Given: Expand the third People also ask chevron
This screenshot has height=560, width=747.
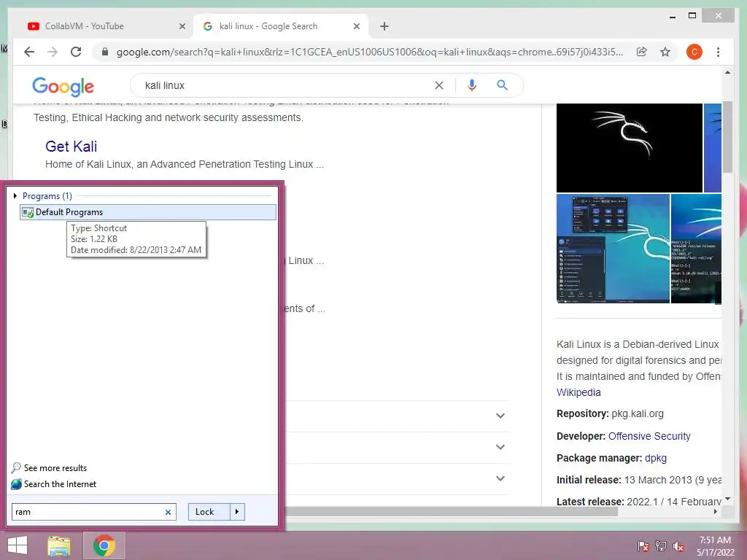Looking at the screenshot, I should tap(500, 478).
